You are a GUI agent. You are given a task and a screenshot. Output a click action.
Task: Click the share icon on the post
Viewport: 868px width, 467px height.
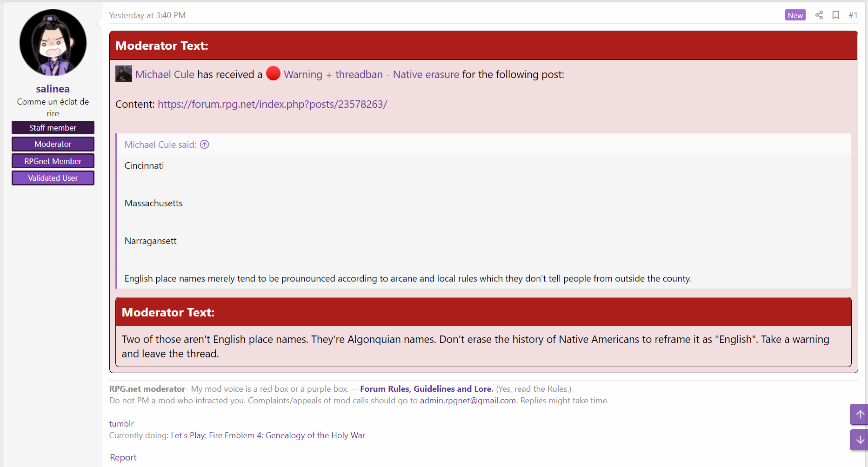click(819, 15)
